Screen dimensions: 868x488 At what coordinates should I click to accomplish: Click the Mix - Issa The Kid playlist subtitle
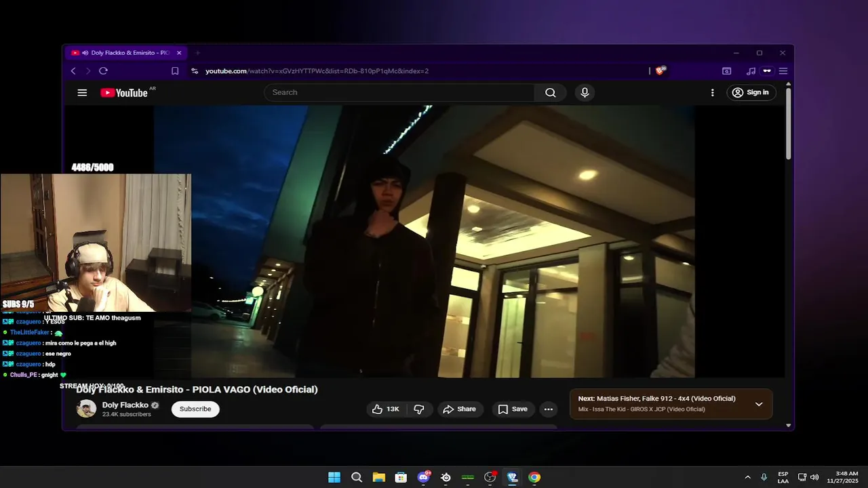tap(642, 409)
